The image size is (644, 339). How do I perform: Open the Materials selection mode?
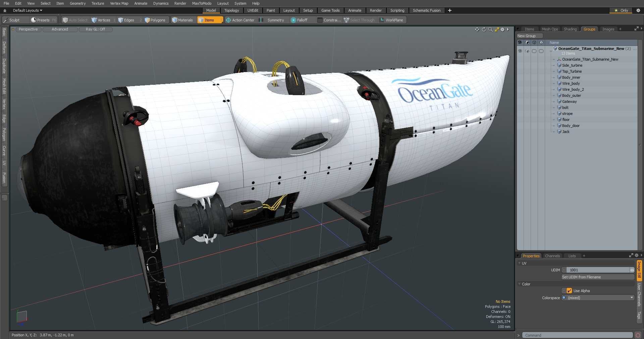tap(182, 20)
